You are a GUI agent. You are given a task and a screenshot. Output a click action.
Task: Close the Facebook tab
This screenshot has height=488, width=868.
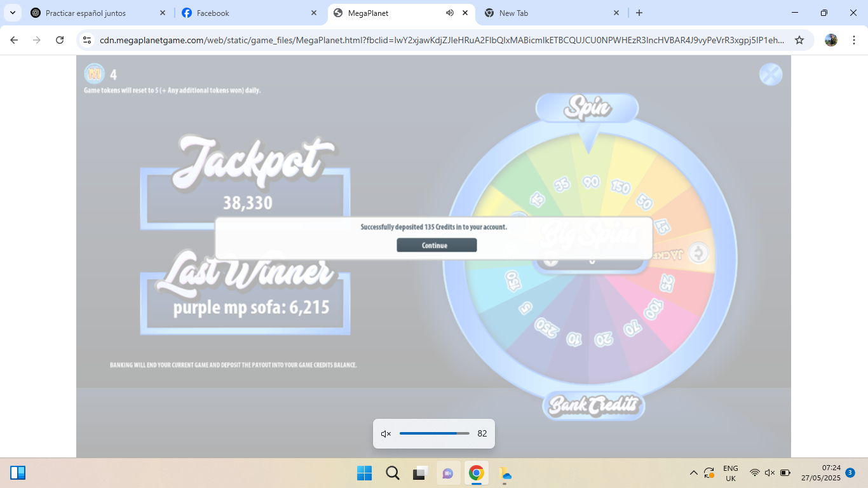(x=314, y=13)
